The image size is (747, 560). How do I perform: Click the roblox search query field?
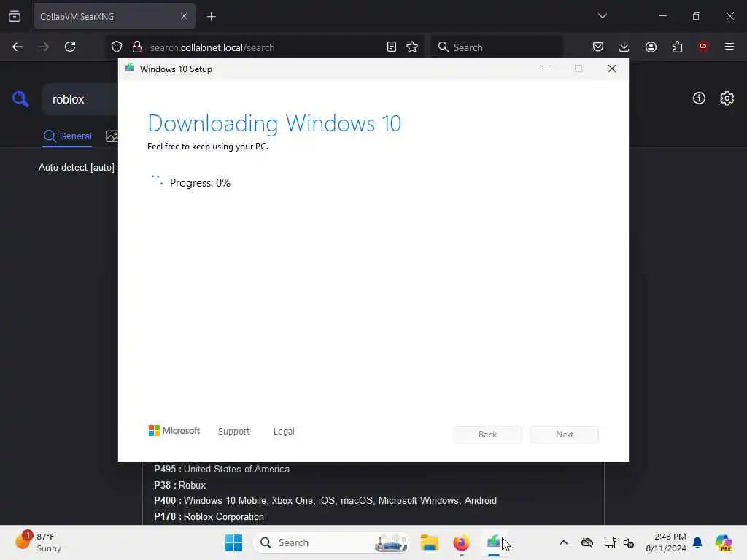click(x=80, y=99)
